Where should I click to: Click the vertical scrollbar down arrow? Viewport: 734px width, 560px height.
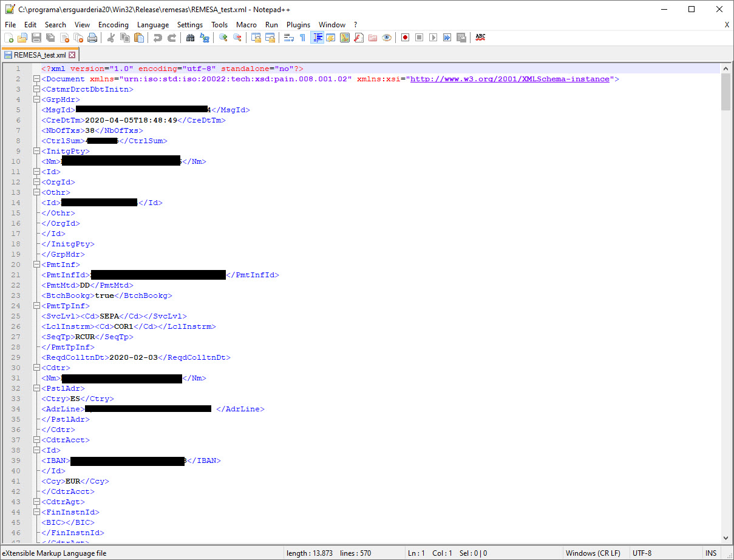click(726, 538)
